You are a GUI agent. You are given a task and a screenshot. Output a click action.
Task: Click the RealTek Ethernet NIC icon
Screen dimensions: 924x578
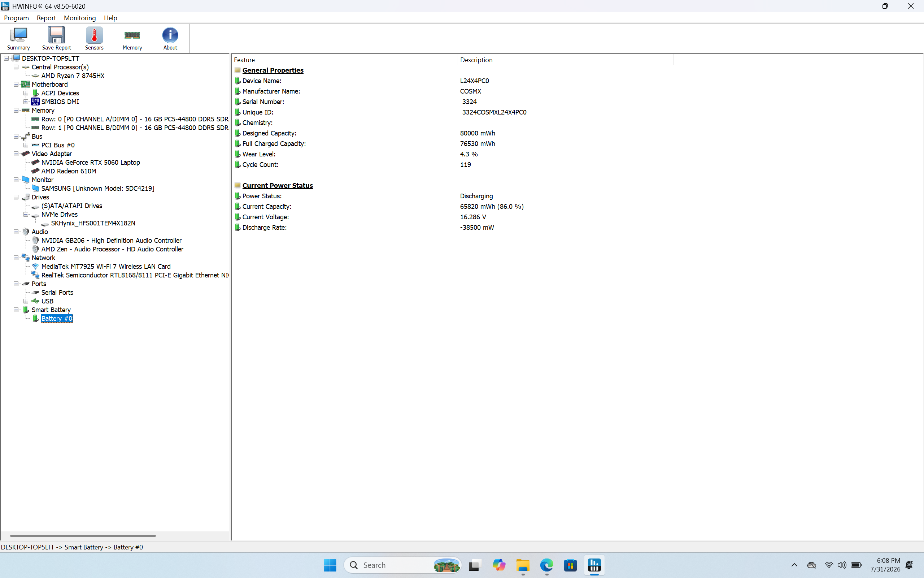[x=35, y=275]
